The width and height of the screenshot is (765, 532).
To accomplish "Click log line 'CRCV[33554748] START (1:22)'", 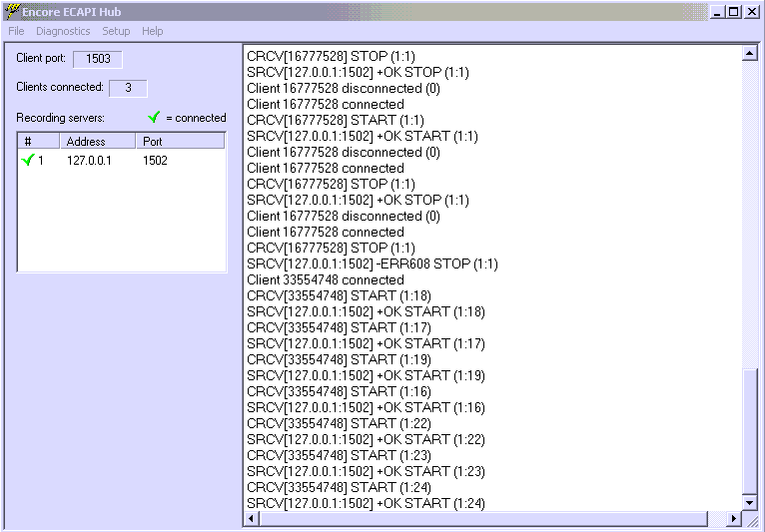I will [339, 424].
